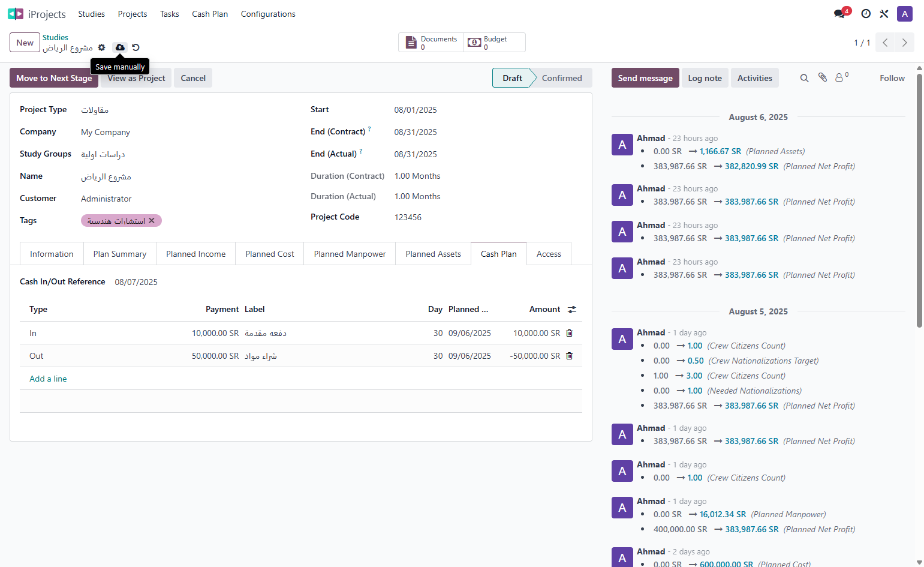
Task: Click the iProjects app logo icon
Action: [16, 14]
